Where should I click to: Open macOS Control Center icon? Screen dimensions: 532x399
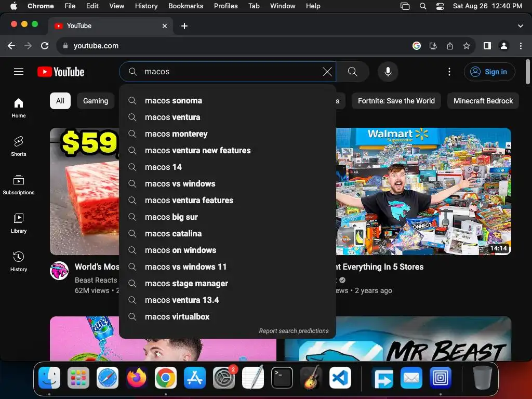(x=440, y=6)
